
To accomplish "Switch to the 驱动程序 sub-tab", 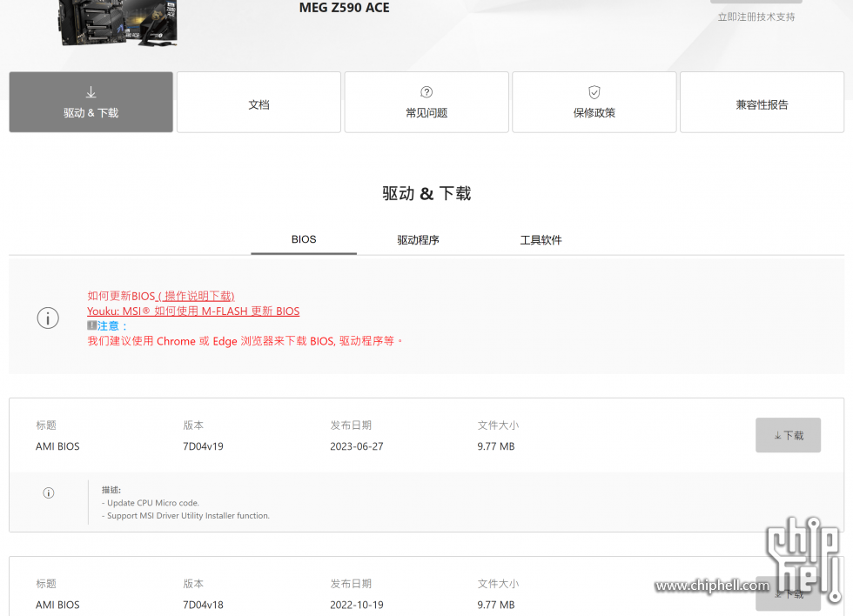I will 418,240.
